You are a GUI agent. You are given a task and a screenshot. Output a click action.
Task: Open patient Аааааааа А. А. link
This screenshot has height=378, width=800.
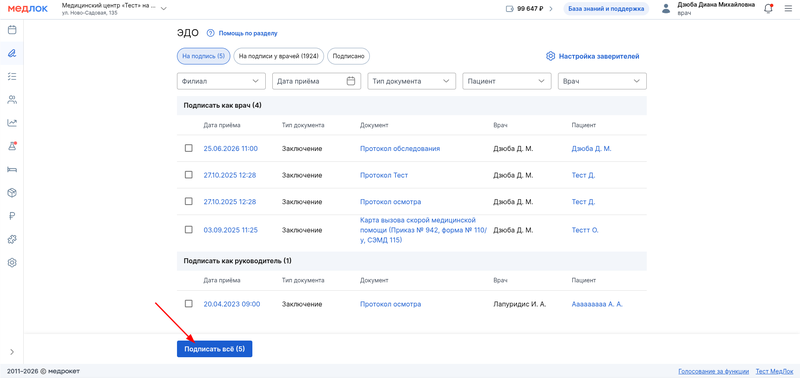tap(597, 304)
